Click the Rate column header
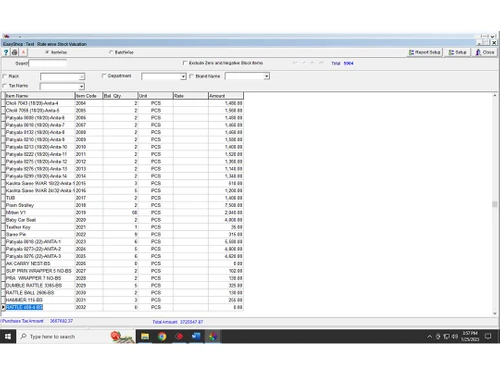Viewport: 500px width, 375px height. pos(191,96)
